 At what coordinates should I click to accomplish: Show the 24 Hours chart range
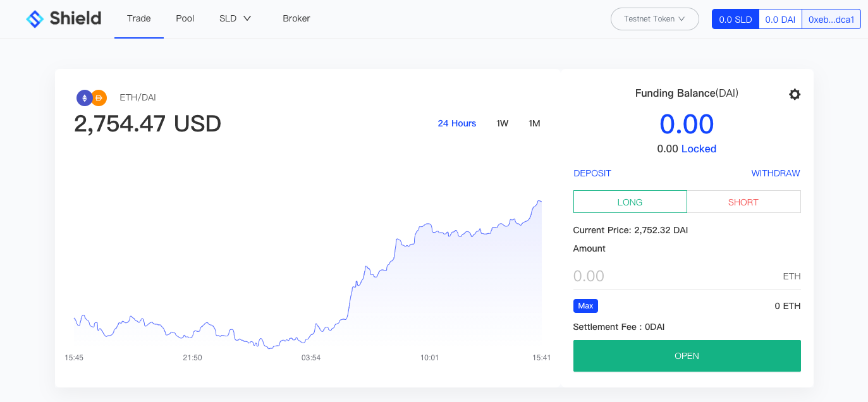coord(456,123)
